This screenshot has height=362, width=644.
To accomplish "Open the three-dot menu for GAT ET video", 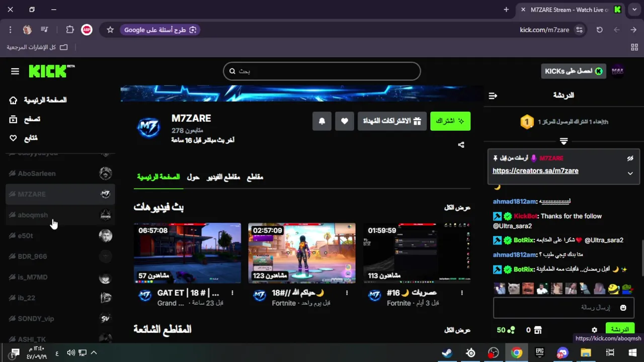I will tap(232, 293).
